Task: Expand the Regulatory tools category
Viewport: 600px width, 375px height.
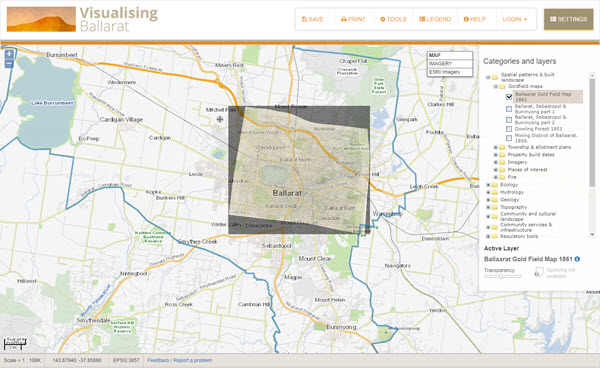Action: (488, 236)
